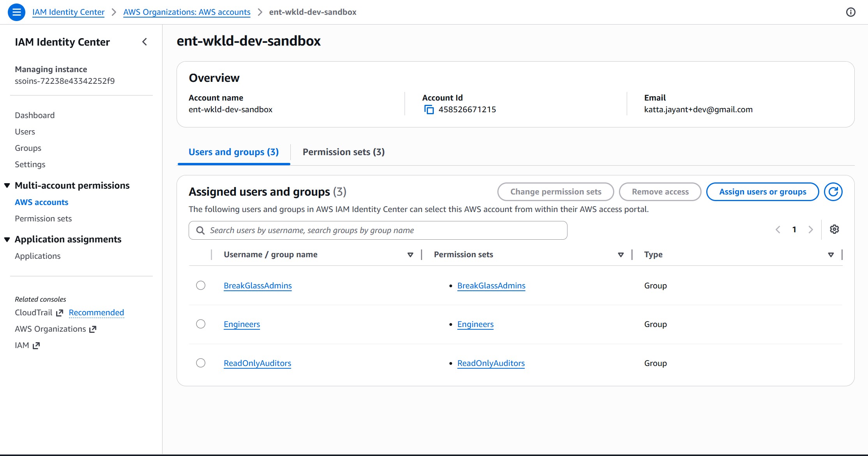Open BreakGlassAdmins group link
868x456 pixels.
click(x=258, y=286)
